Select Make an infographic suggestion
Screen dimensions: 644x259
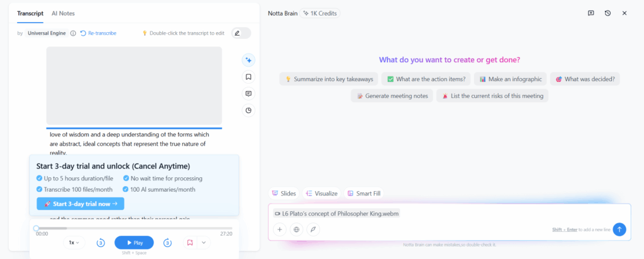[510, 79]
